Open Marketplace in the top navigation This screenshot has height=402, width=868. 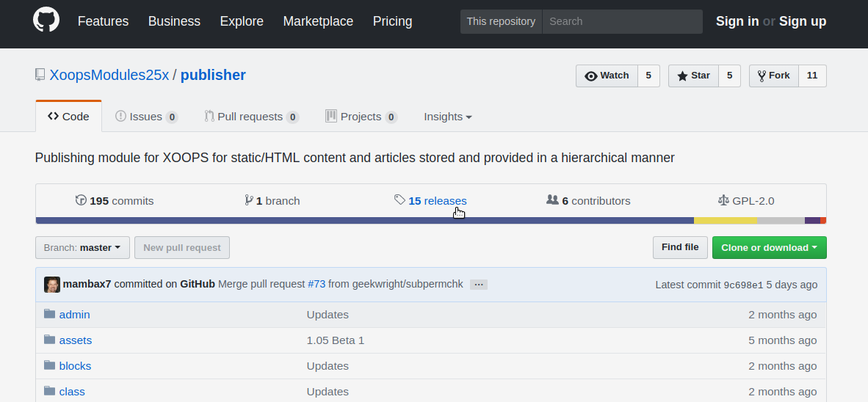(x=318, y=21)
